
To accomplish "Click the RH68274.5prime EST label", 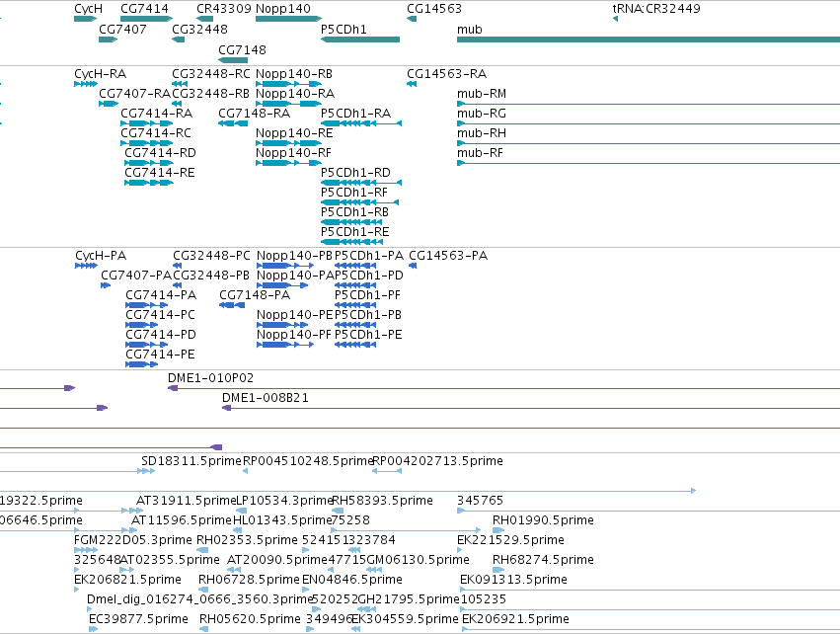I will pyautogui.click(x=543, y=561).
